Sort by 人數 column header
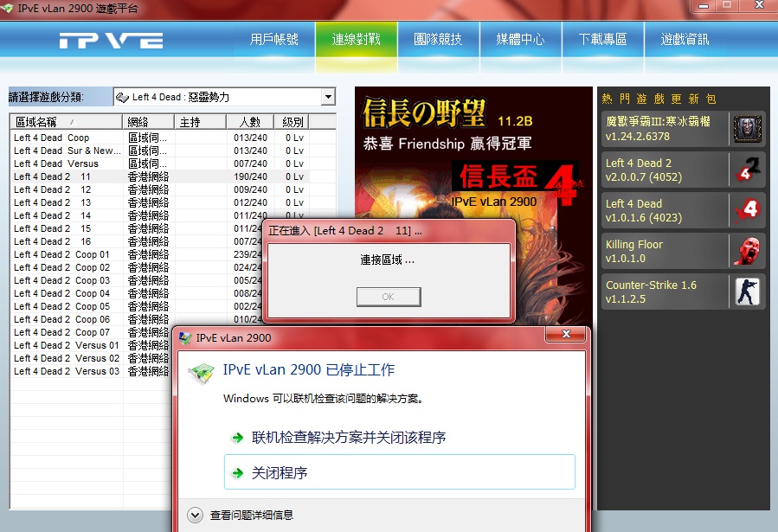The width and height of the screenshot is (778, 532). pos(250,121)
